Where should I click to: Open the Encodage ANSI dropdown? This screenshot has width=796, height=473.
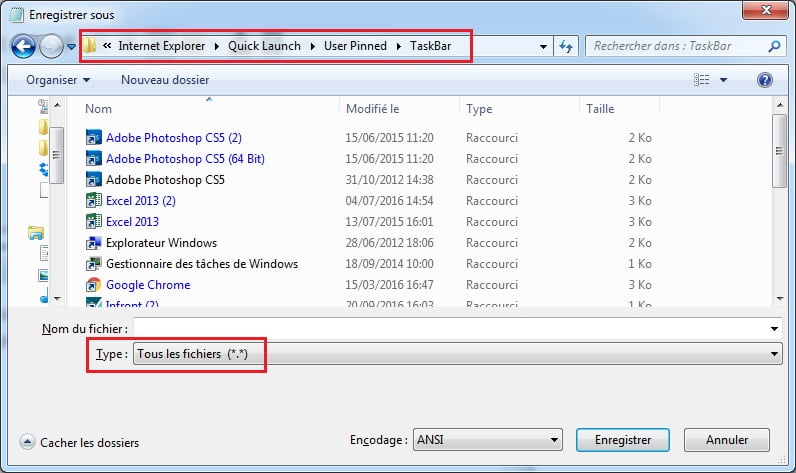point(488,440)
